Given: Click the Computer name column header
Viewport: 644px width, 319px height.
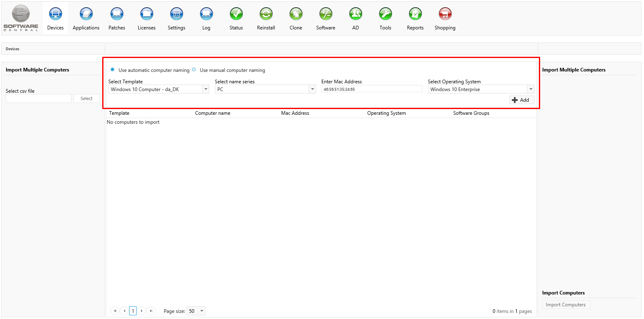Looking at the screenshot, I should (213, 113).
